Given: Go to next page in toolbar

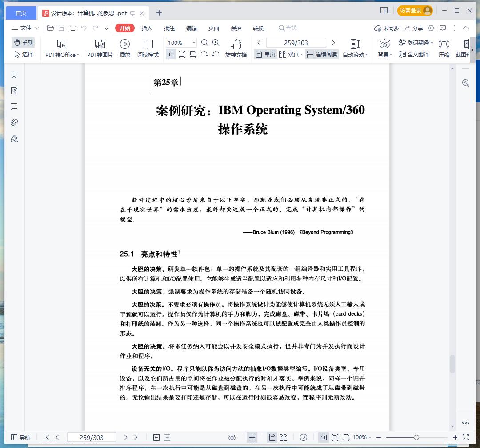Looking at the screenshot, I should coord(333,43).
